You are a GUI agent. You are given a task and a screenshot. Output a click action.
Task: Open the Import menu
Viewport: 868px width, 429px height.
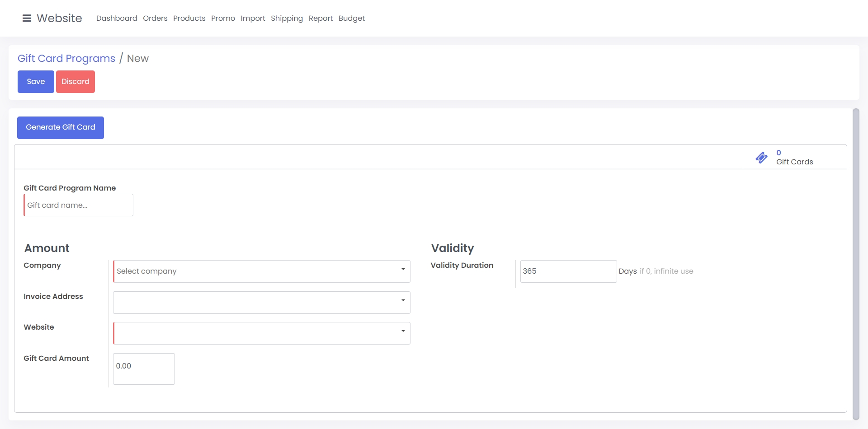coord(253,18)
